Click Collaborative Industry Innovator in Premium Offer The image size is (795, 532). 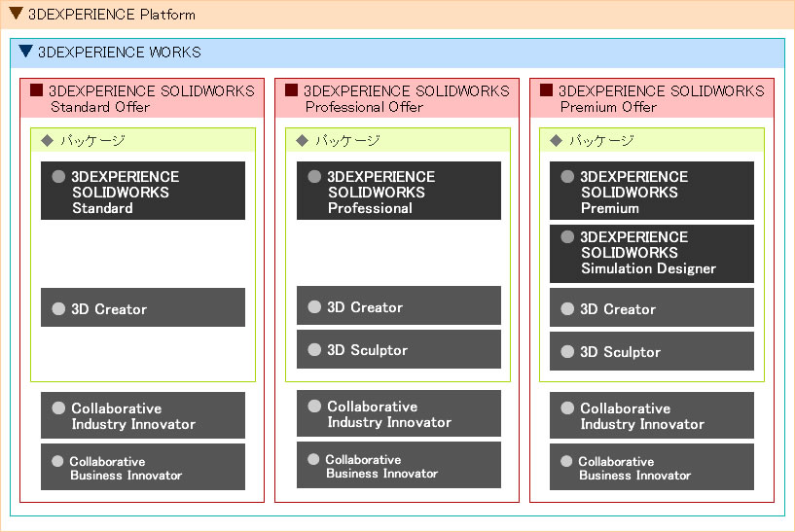click(x=652, y=415)
